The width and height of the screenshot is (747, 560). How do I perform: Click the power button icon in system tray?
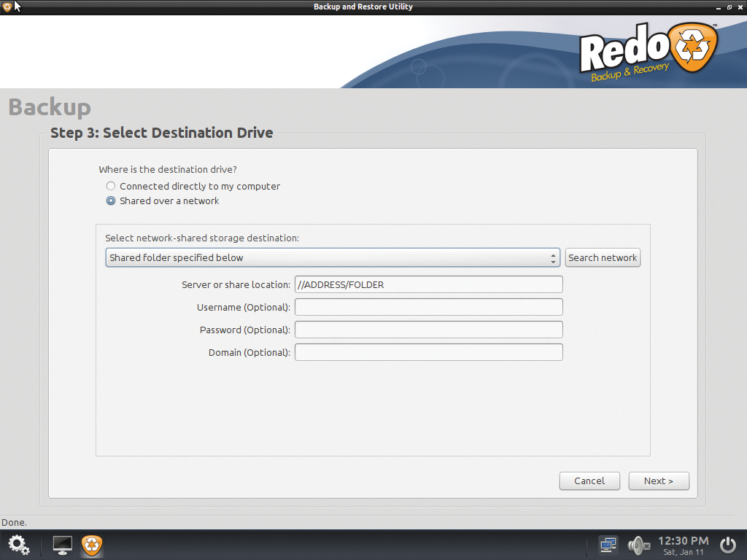coord(727,545)
